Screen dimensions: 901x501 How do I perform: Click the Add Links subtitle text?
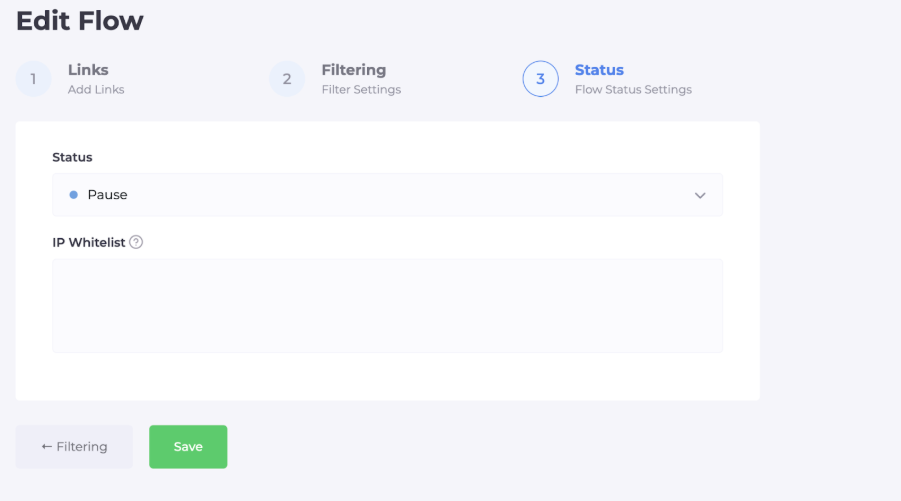96,90
